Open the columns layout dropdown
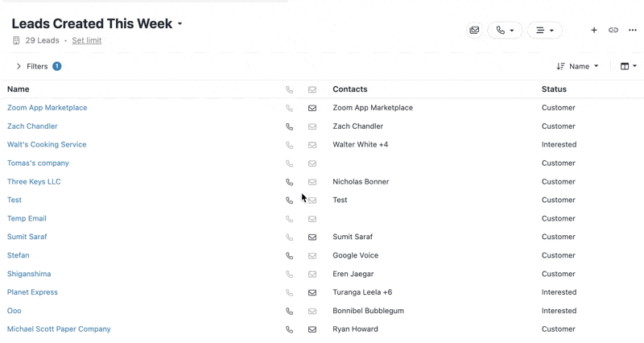Image resolution: width=644 pixels, height=343 pixels. click(x=629, y=66)
